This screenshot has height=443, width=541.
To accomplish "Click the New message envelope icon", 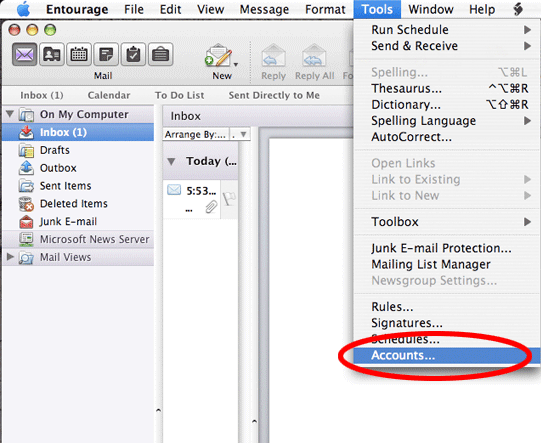I will coord(218,55).
